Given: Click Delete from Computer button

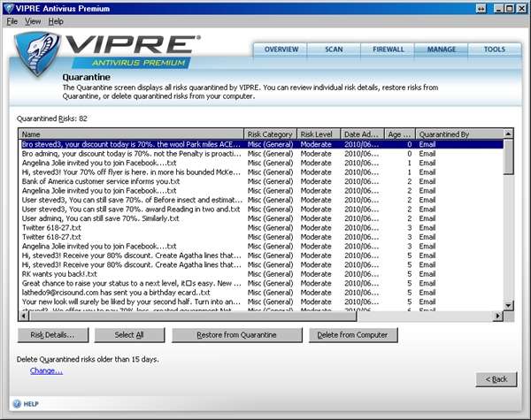Looking at the screenshot, I should point(353,335).
